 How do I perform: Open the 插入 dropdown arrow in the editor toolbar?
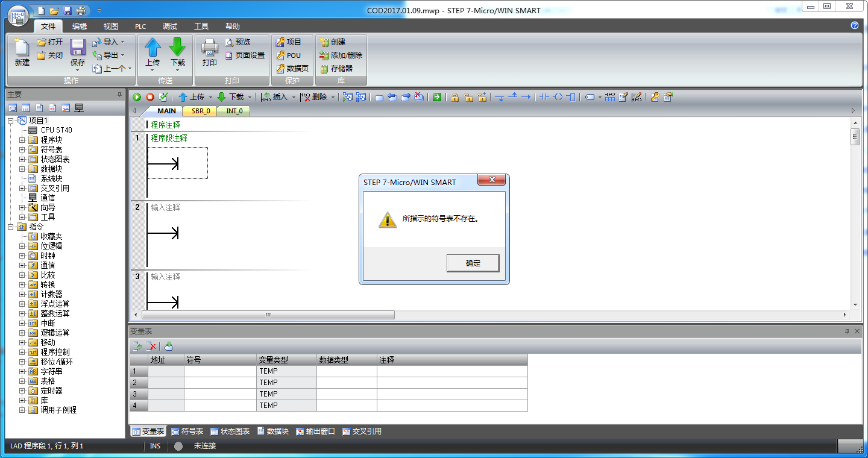[x=294, y=97]
